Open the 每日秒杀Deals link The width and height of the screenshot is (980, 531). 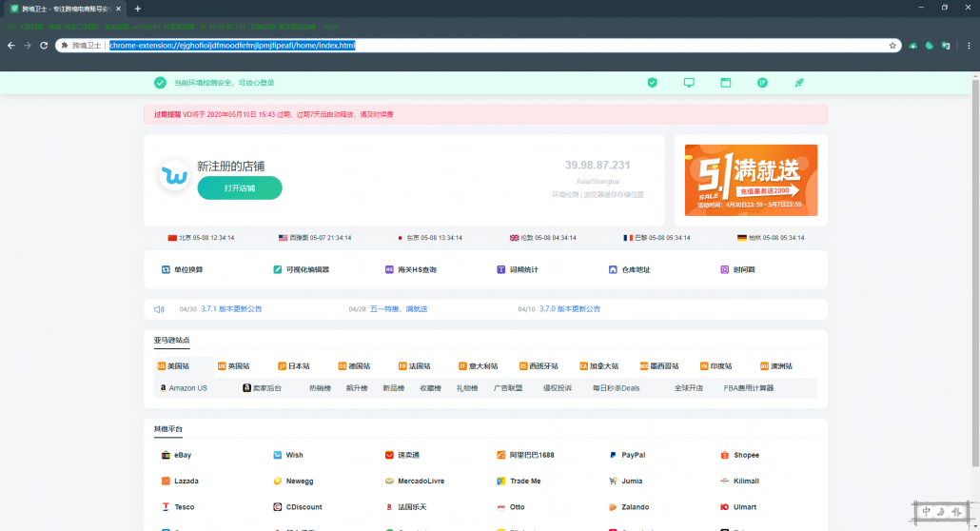tap(617, 387)
